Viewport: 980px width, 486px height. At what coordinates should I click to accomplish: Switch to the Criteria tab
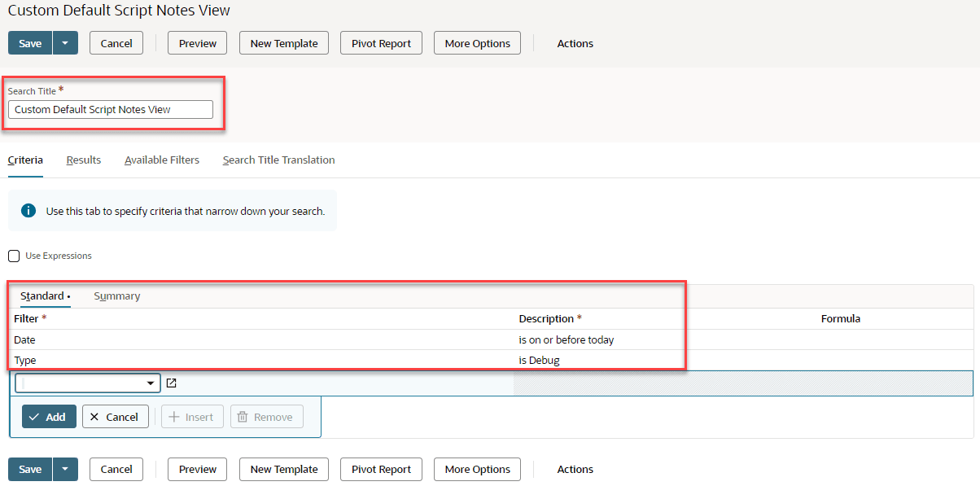click(25, 160)
